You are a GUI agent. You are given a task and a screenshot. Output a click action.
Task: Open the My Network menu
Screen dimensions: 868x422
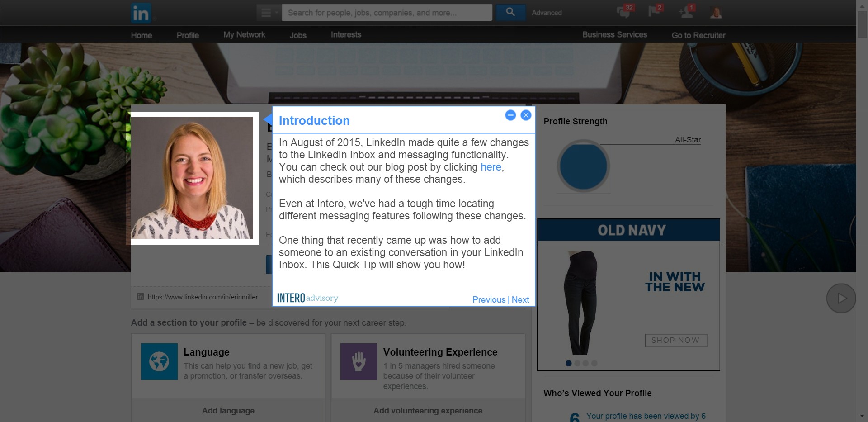click(244, 35)
